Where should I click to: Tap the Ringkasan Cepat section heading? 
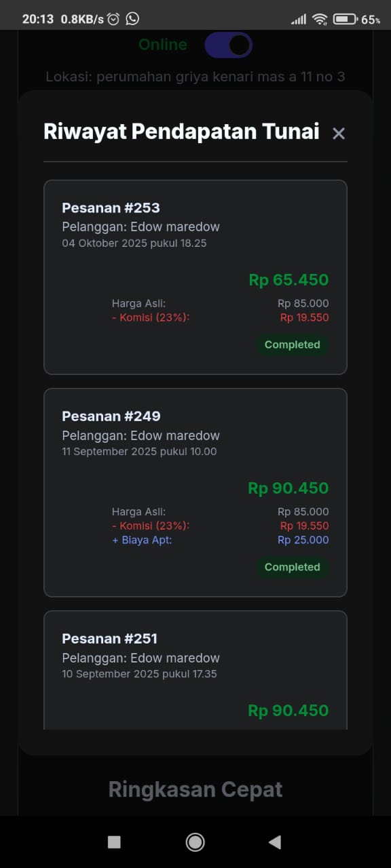[195, 789]
